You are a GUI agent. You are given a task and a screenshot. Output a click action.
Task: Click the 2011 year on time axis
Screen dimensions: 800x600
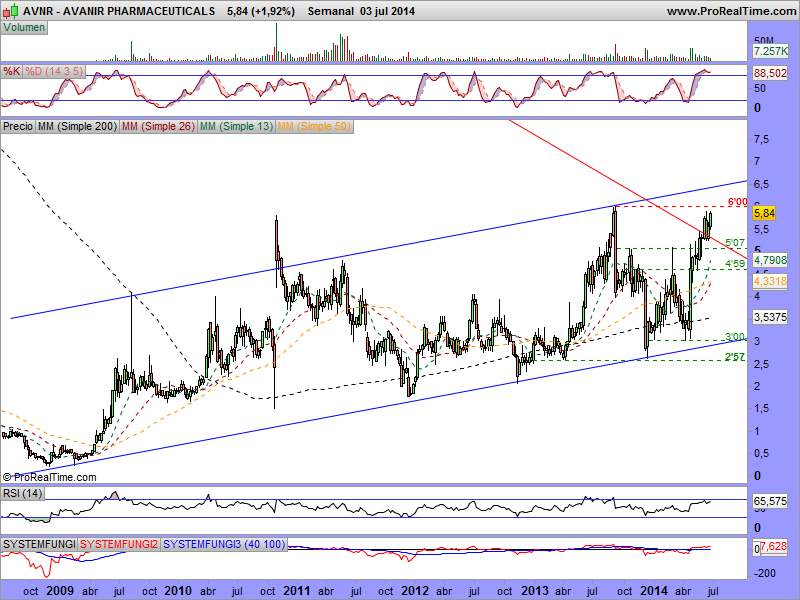[x=296, y=591]
